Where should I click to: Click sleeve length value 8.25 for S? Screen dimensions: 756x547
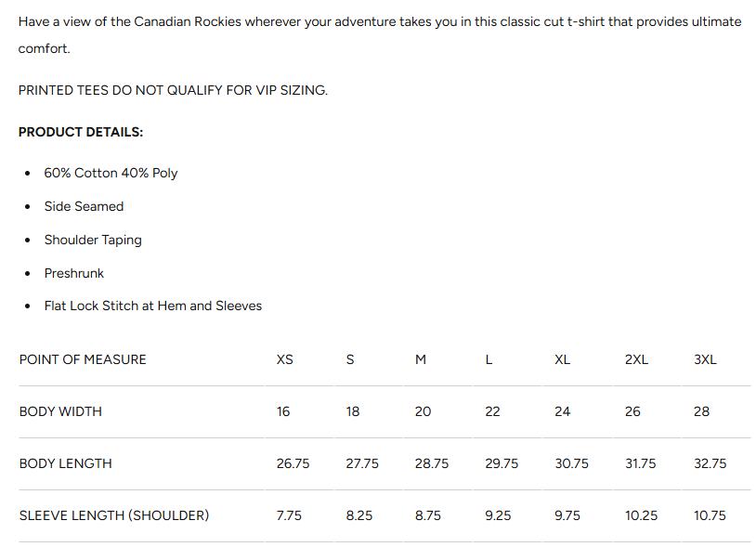click(359, 515)
